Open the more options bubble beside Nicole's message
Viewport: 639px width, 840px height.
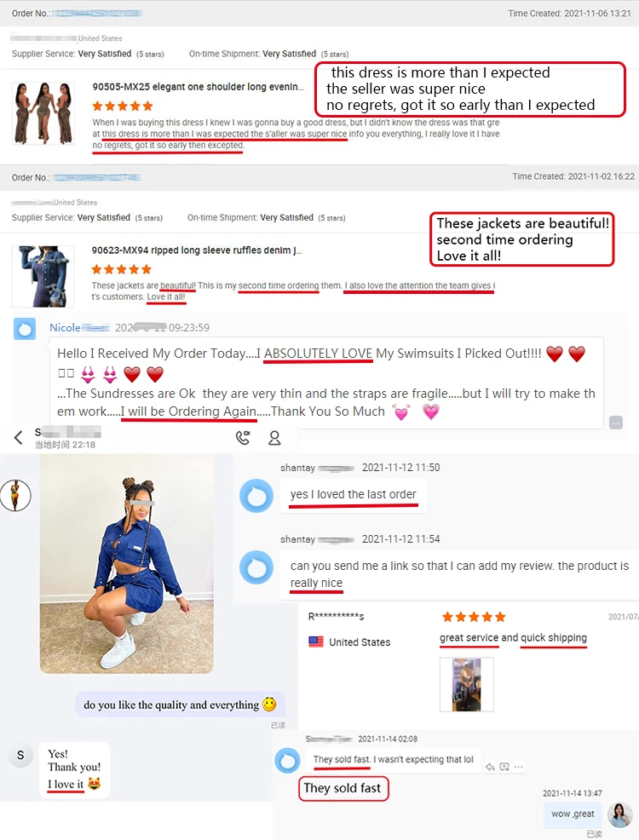point(616,423)
